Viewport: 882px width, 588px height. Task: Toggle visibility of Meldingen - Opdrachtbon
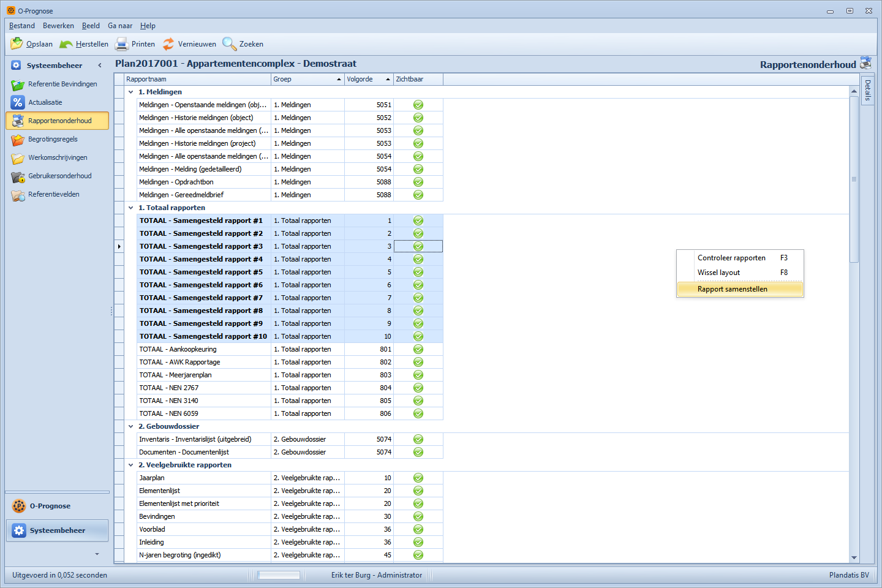pyautogui.click(x=418, y=182)
